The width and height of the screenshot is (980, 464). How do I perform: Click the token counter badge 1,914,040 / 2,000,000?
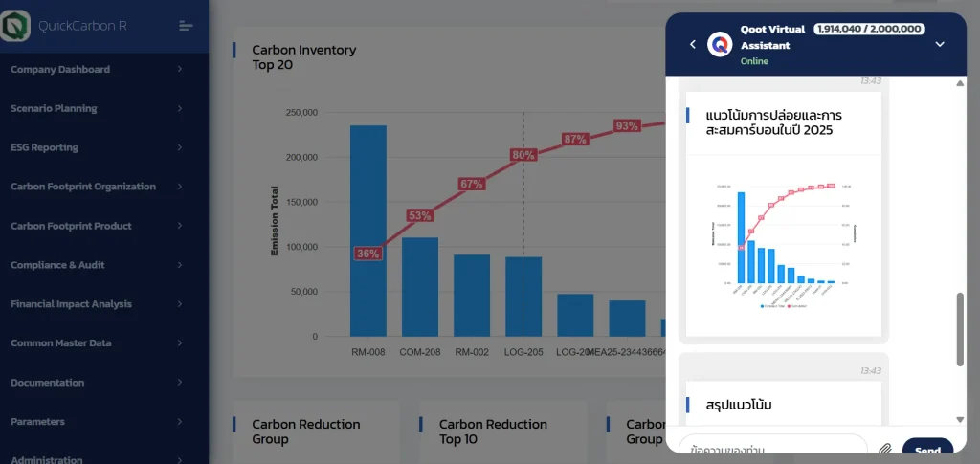pyautogui.click(x=869, y=29)
